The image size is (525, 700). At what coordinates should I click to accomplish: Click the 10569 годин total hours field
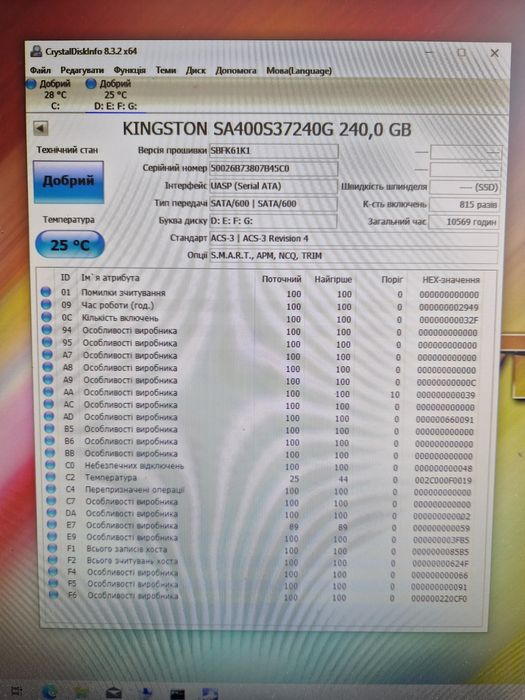coord(464,221)
